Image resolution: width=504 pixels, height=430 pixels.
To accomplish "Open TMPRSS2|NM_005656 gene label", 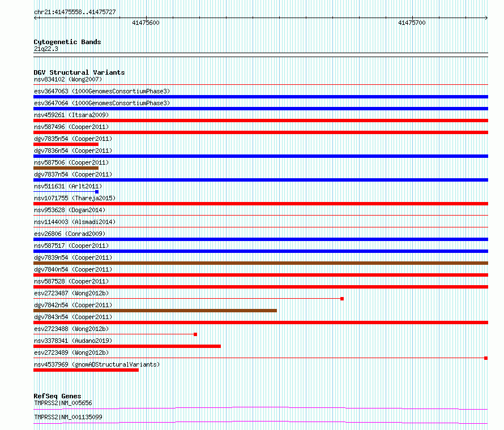I will click(63, 403).
